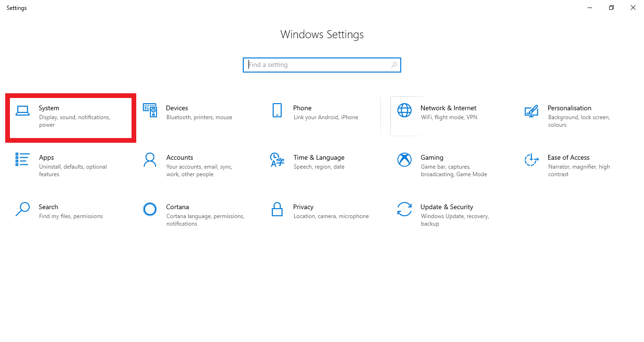Click 'Narrator, magnifier, high contrast' text

pyautogui.click(x=579, y=171)
